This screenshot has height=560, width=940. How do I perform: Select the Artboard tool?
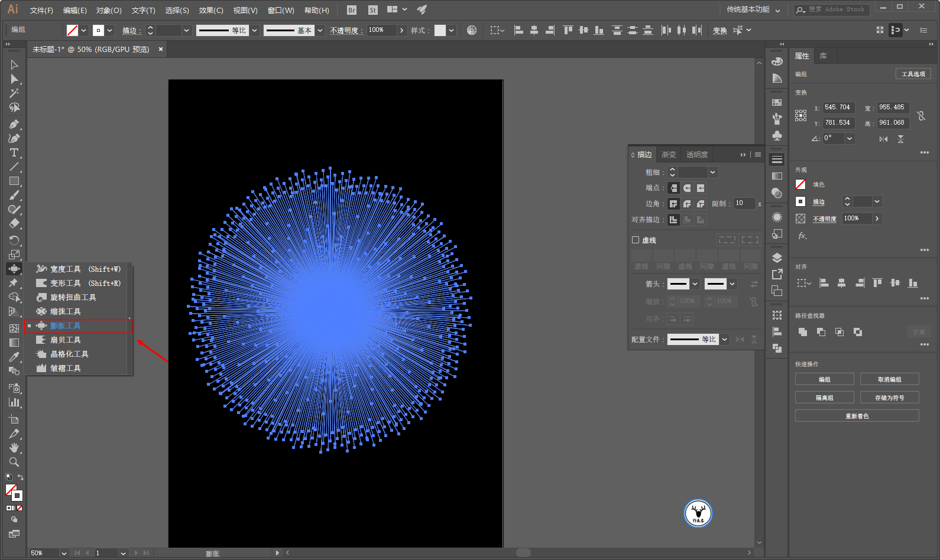[14, 419]
